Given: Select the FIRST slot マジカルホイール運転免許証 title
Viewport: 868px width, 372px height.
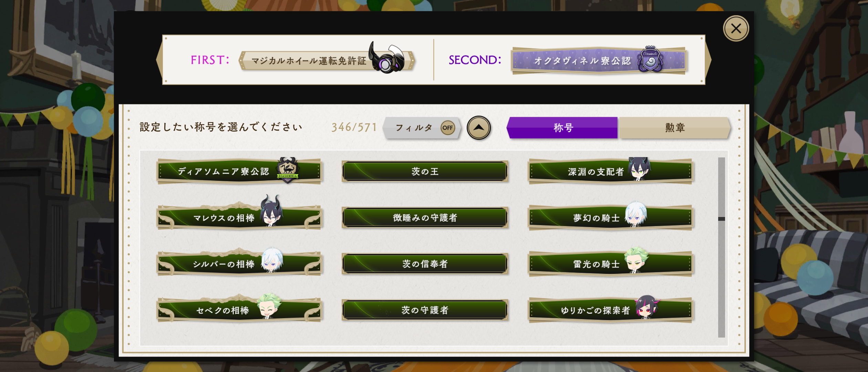Looking at the screenshot, I should pos(327,60).
